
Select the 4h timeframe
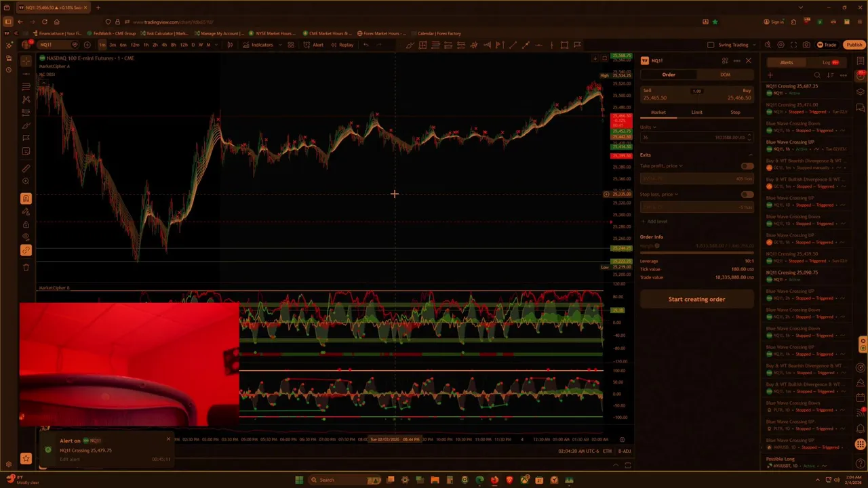(x=164, y=45)
